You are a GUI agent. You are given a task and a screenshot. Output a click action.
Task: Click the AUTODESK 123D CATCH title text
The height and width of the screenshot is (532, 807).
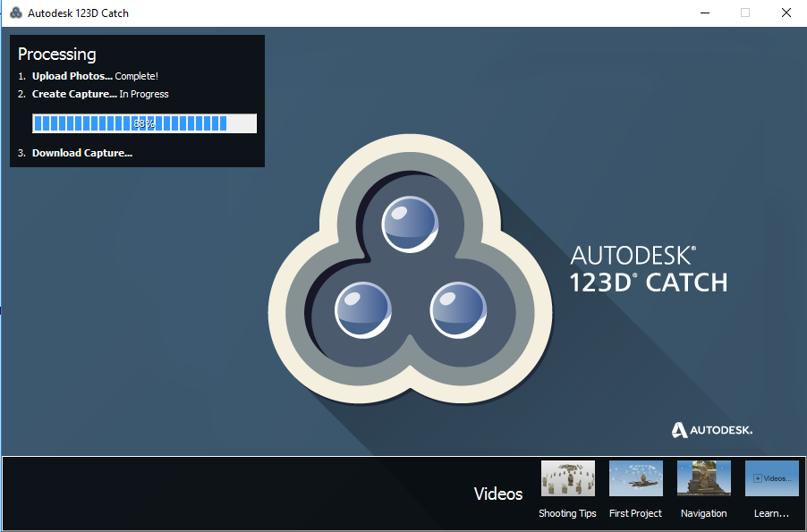pos(649,269)
